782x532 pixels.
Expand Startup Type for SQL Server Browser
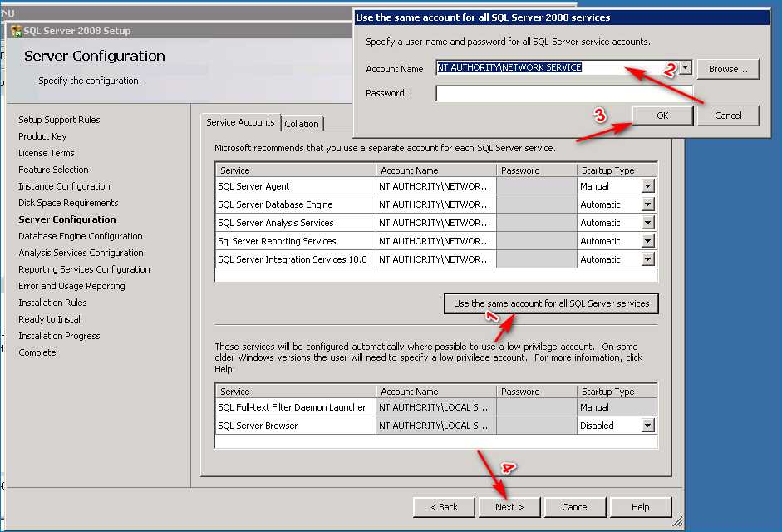[x=647, y=426]
